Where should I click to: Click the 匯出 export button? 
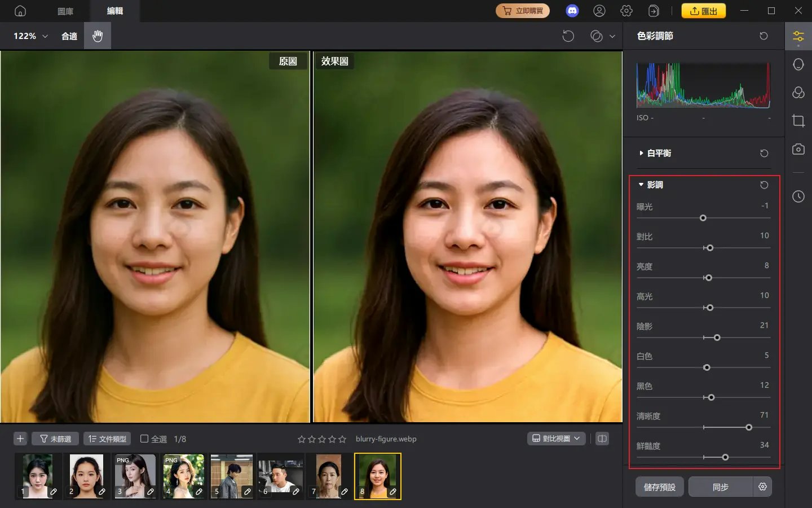pos(704,10)
